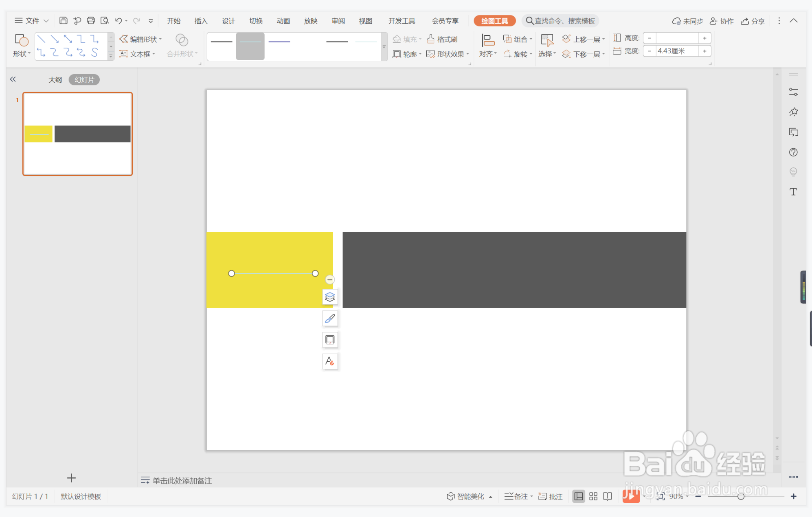This screenshot has height=517, width=812.
Task: Open the right sidebar animation star icon
Action: tap(793, 112)
